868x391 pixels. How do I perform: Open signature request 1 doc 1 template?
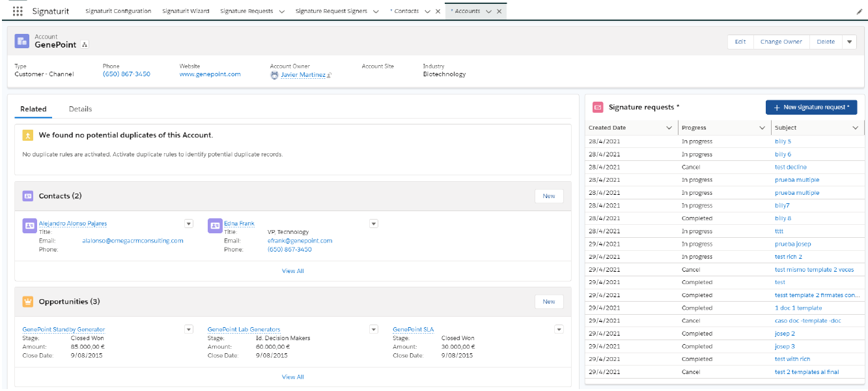(x=798, y=308)
